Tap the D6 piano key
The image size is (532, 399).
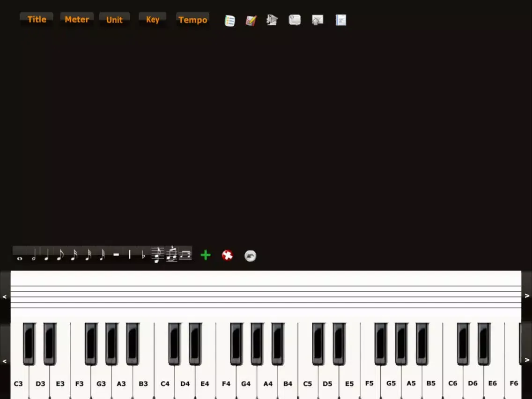click(473, 384)
